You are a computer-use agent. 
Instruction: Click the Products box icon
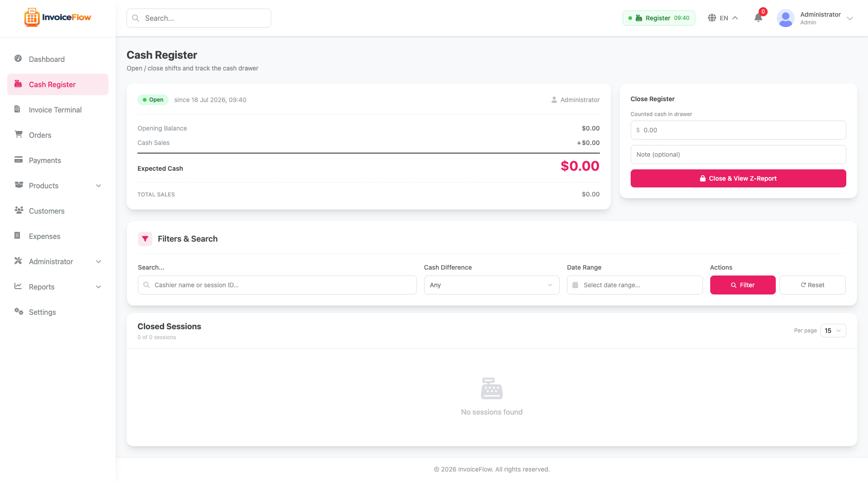19,185
